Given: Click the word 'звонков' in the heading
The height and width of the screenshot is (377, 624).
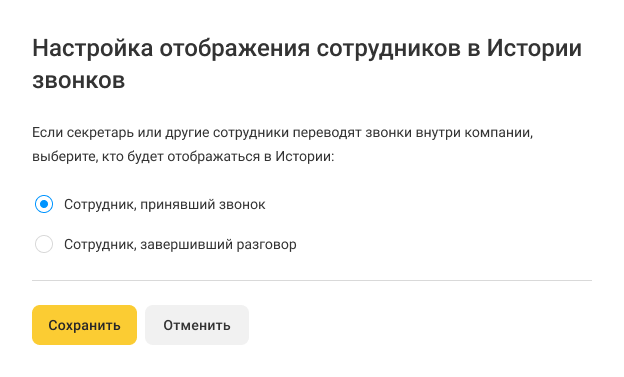Looking at the screenshot, I should click(x=79, y=81).
